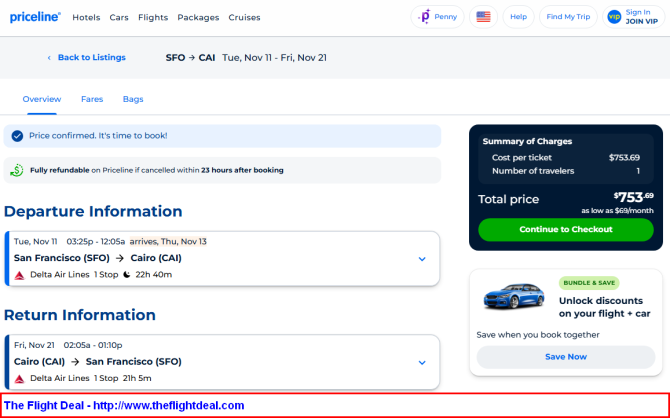Click the overnight moon icon on departure

pos(126,274)
